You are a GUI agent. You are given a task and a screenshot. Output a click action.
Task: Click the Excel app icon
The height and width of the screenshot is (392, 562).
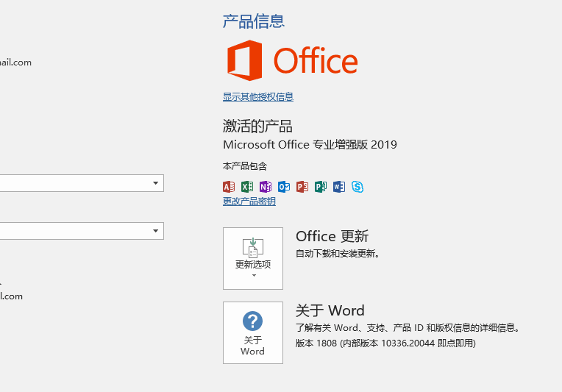point(247,187)
